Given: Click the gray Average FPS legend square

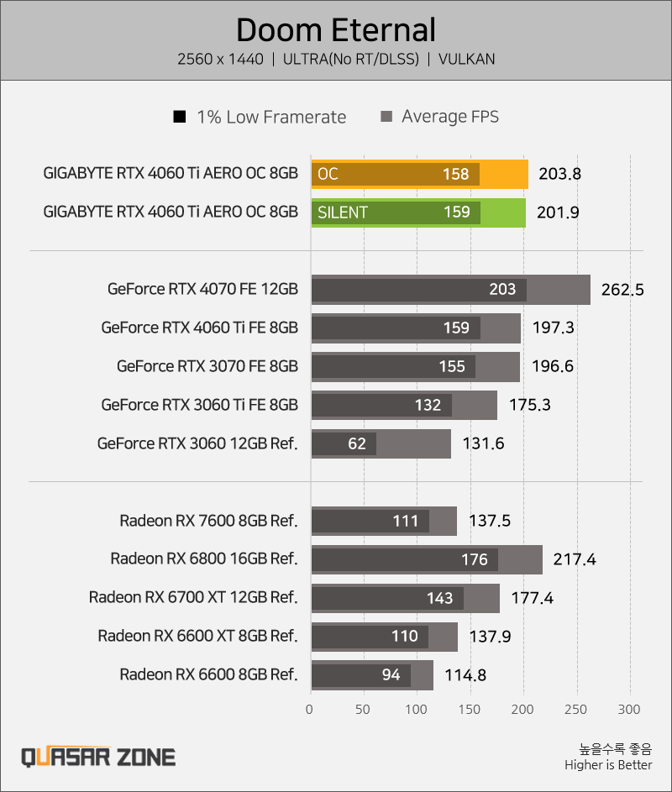Looking at the screenshot, I should pyautogui.click(x=386, y=117).
